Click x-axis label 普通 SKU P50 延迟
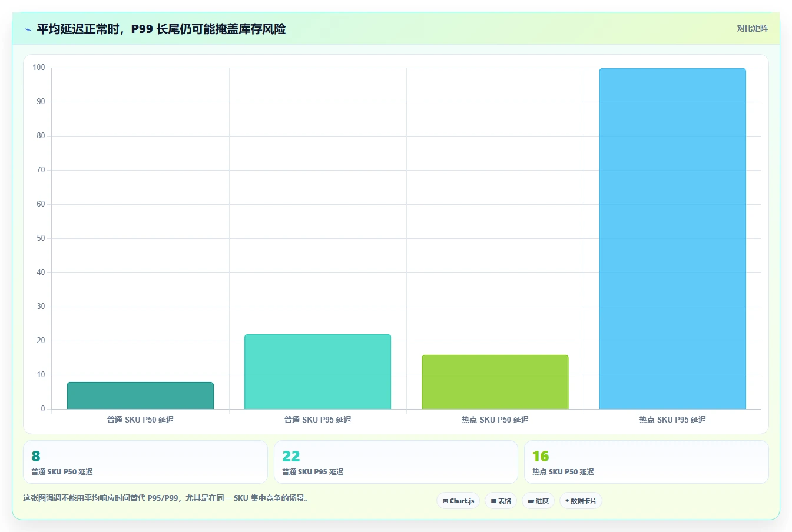Viewport: 792px width, 532px height. click(140, 420)
